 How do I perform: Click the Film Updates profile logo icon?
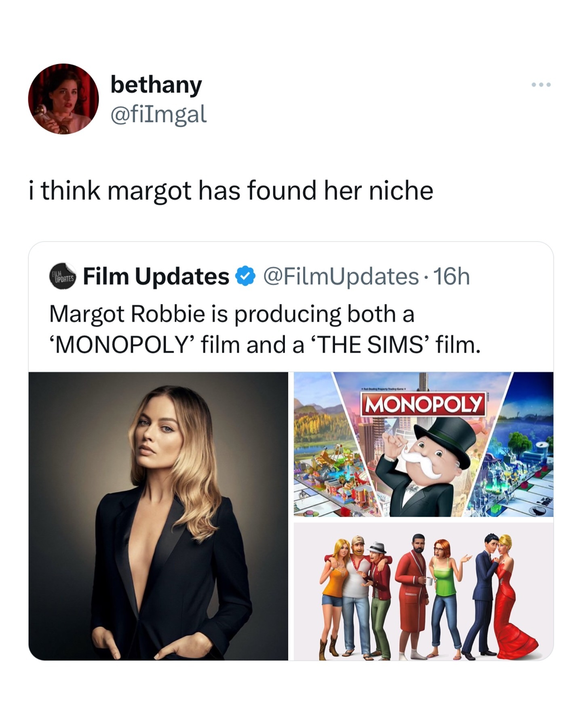pyautogui.click(x=63, y=276)
